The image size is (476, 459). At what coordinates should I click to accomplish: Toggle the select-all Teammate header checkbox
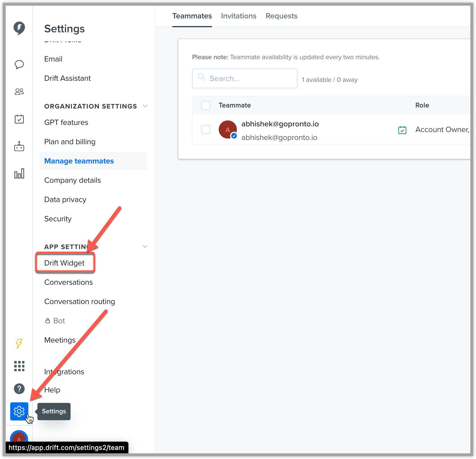206,105
